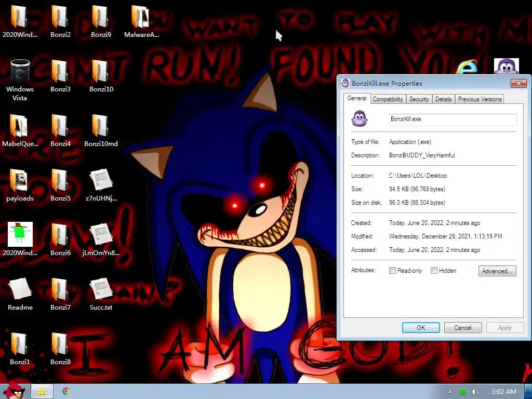Tick the Hidden attribute checkbox

tap(434, 270)
